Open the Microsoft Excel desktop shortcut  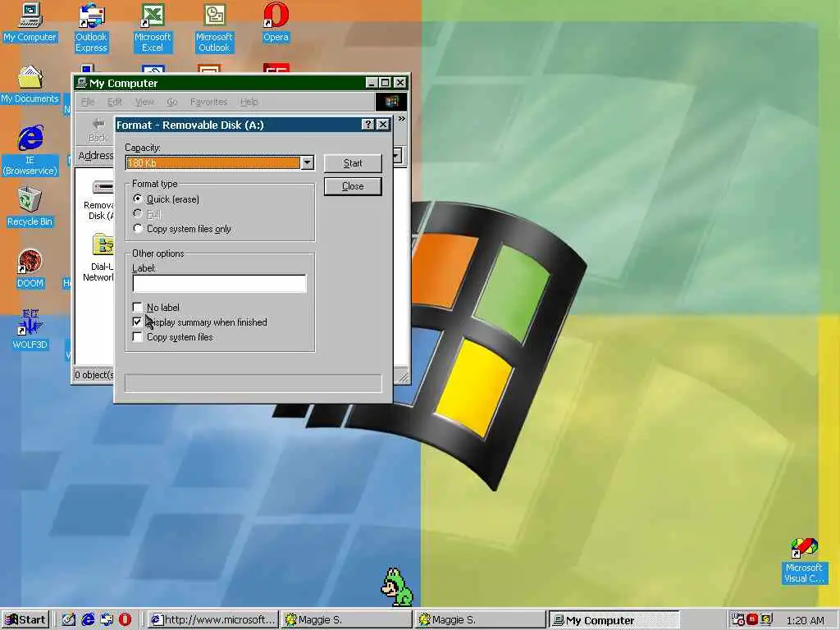152,27
